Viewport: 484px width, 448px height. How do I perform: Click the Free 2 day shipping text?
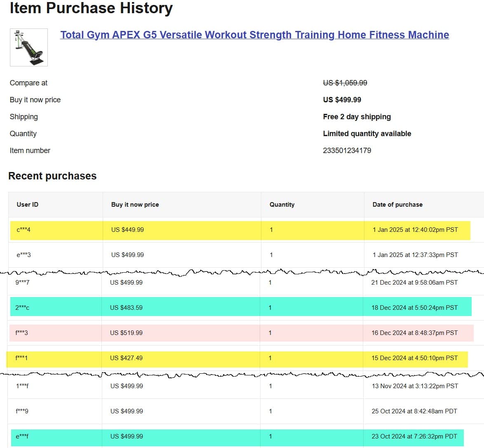(357, 117)
